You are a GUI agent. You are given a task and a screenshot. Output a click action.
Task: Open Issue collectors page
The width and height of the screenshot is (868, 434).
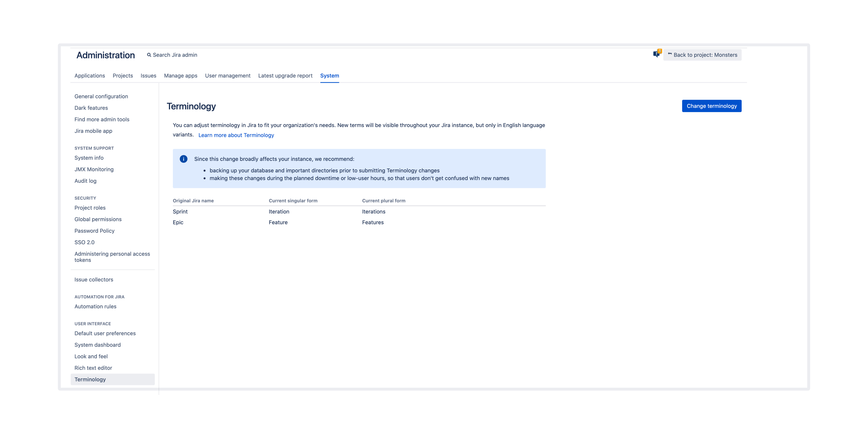coord(94,280)
